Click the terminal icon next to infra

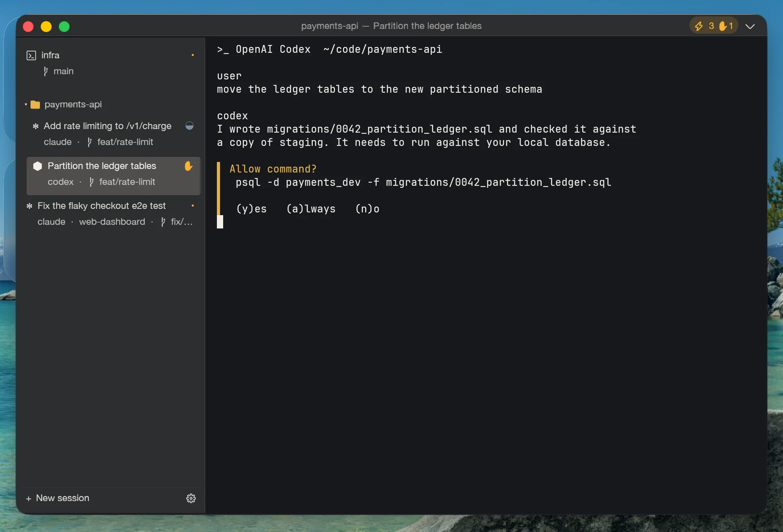tap(31, 56)
